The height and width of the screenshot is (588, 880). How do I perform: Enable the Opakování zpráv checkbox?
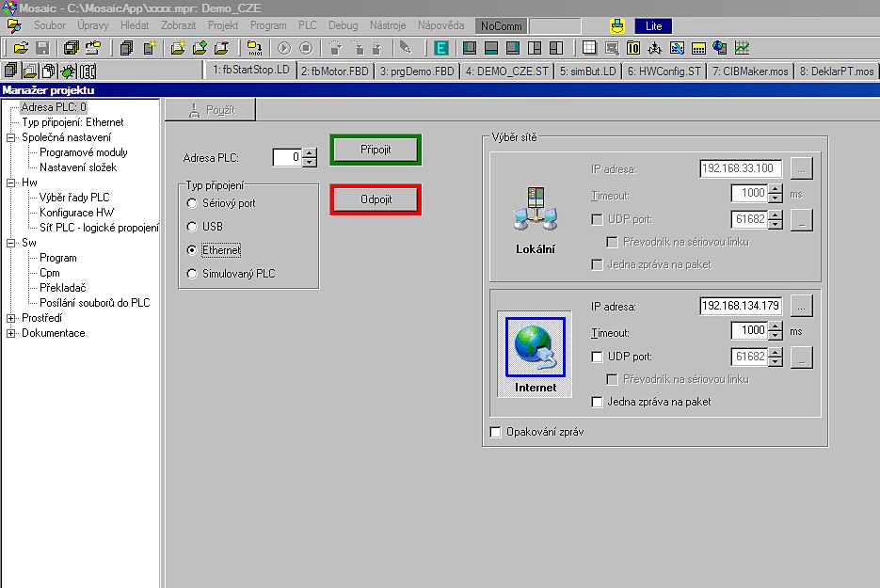click(x=496, y=432)
